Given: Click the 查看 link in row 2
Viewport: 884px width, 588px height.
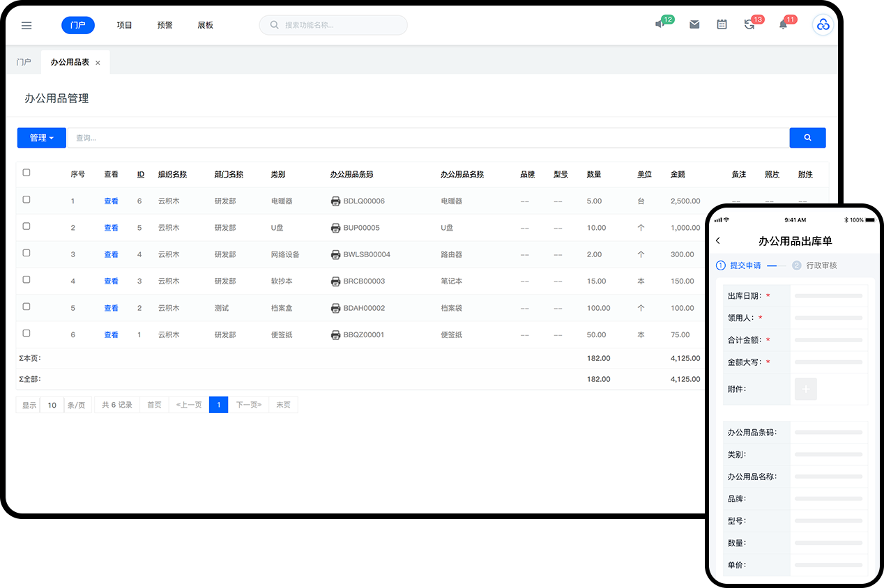Looking at the screenshot, I should click(111, 228).
